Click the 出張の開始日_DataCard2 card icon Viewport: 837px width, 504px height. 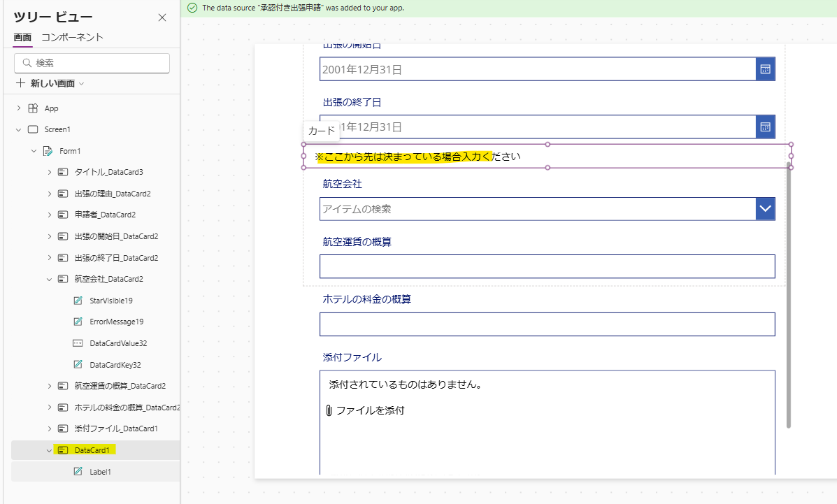tap(63, 236)
